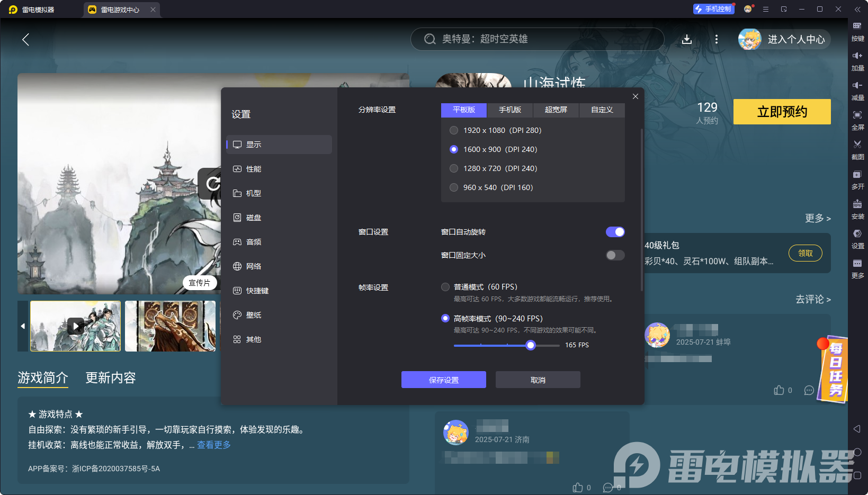Collapse the right sidebar with double chevron

[x=857, y=9]
